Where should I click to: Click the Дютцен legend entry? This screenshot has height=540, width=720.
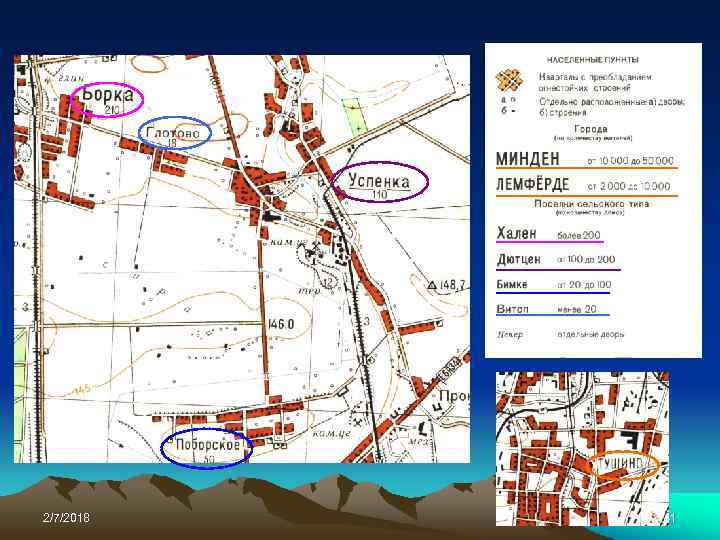(x=519, y=259)
